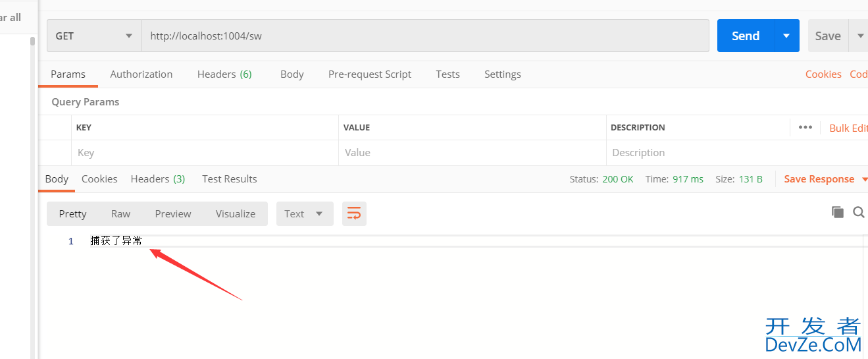Click the request URL field
The image size is (868, 359).
point(425,36)
